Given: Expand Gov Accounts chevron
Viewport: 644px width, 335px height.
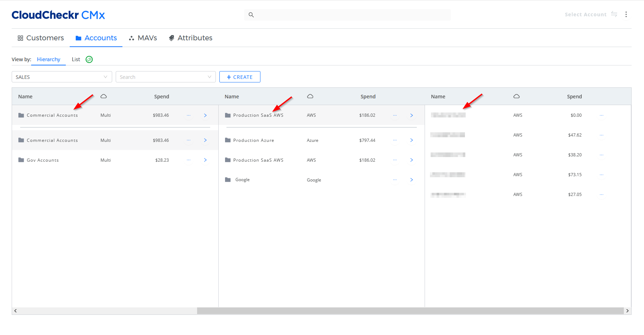Looking at the screenshot, I should 205,160.
